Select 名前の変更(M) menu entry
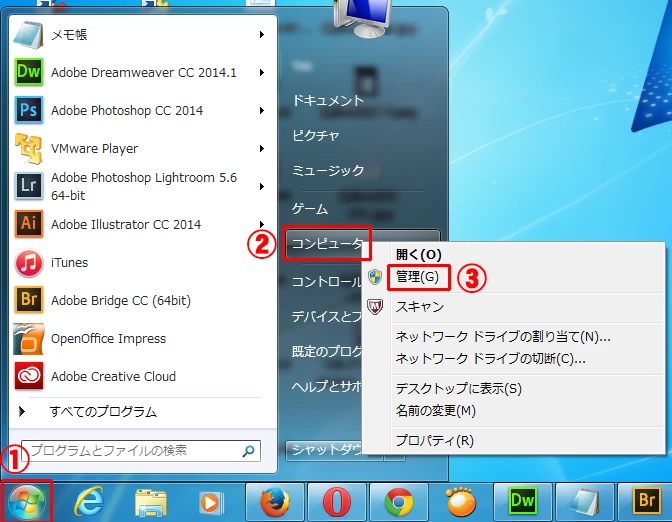The image size is (672, 522). pos(435,411)
